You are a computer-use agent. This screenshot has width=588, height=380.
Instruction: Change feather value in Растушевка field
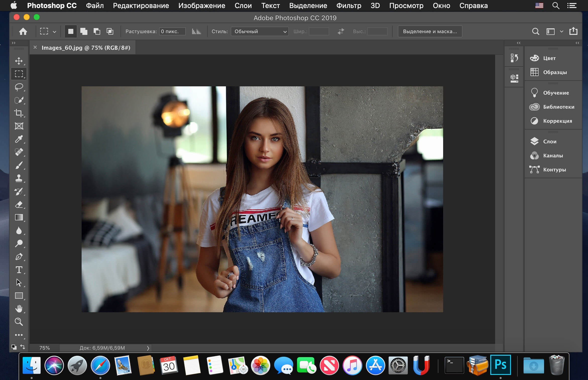pyautogui.click(x=172, y=31)
